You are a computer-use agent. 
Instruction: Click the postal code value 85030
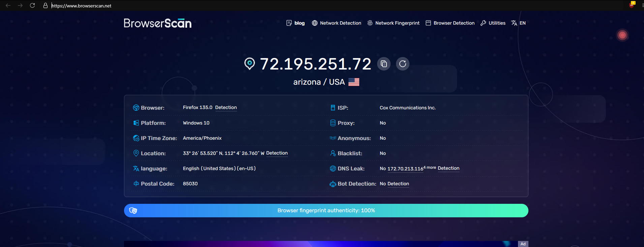190,184
